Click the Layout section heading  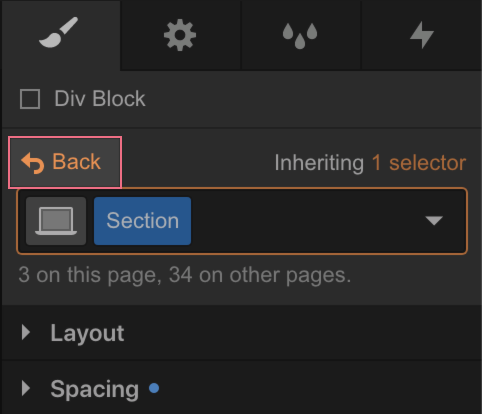point(87,333)
